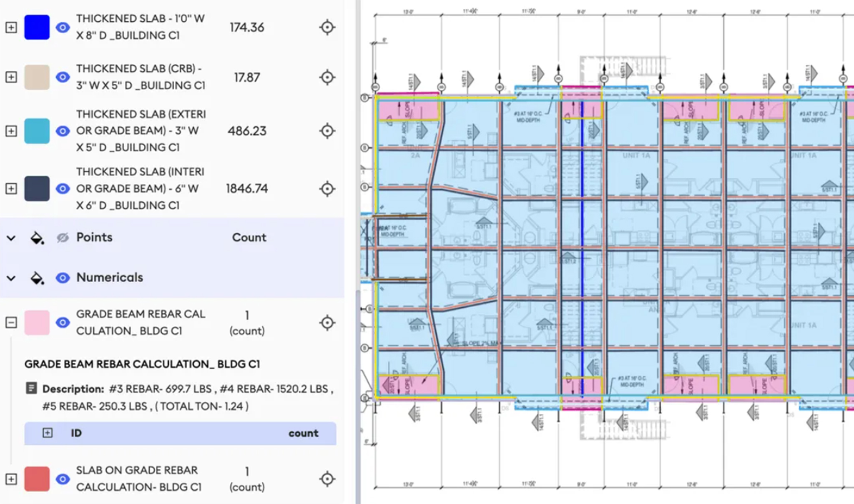
Task: Show hidden Points group with eye icon
Action: pos(63,238)
